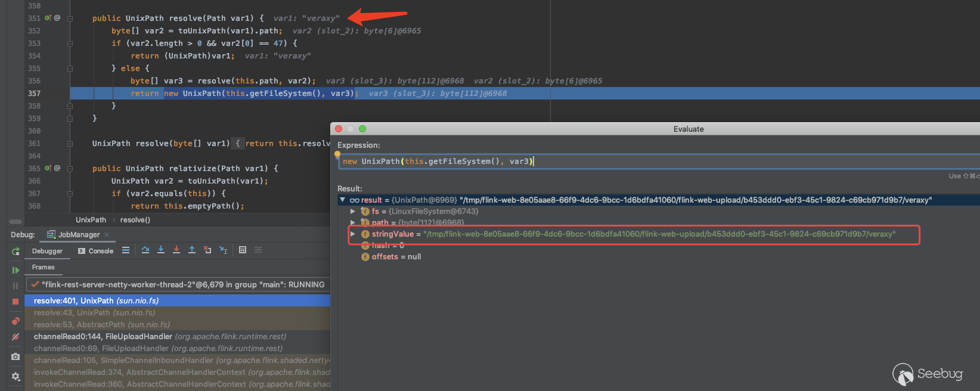This screenshot has height=391, width=980.
Task: Click the LinuxFileSystem@6743 value
Action: coord(433,212)
